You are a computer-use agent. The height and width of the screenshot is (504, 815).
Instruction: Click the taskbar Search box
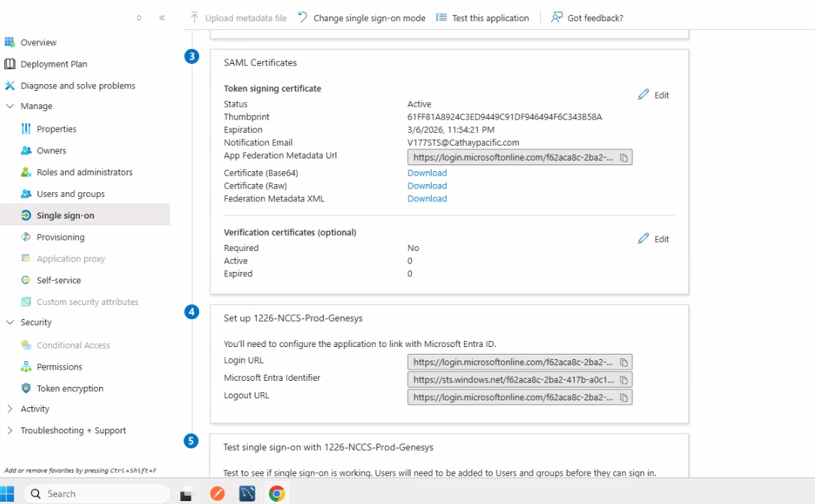click(96, 493)
